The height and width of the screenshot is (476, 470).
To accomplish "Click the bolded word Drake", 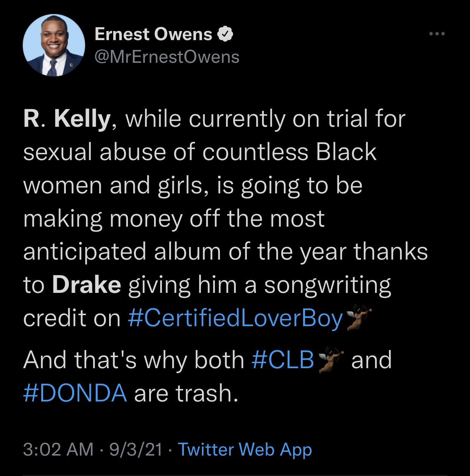I will click(86, 285).
